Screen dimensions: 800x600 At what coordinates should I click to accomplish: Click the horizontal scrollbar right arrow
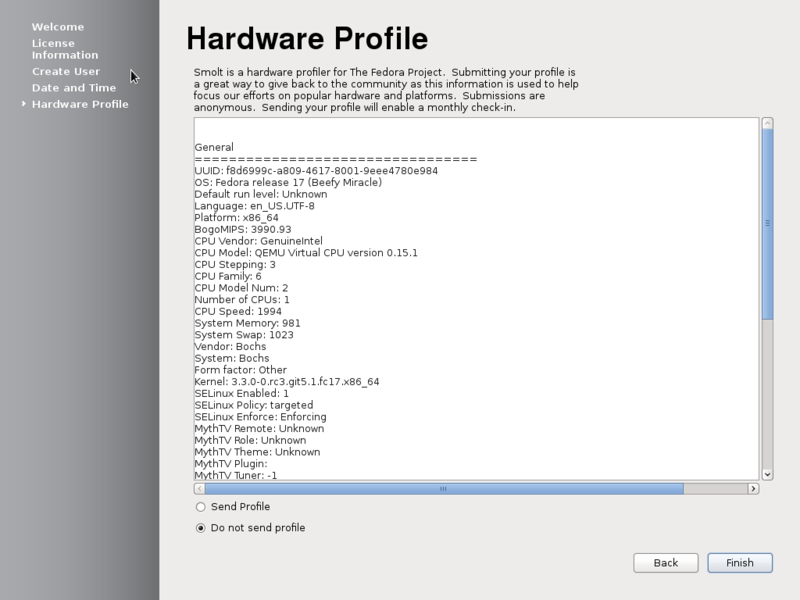[x=753, y=489]
